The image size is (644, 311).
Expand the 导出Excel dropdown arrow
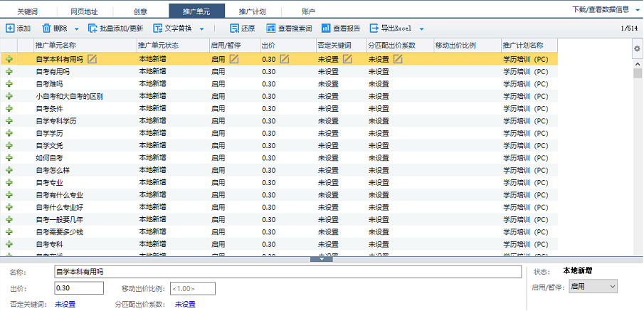[421, 29]
